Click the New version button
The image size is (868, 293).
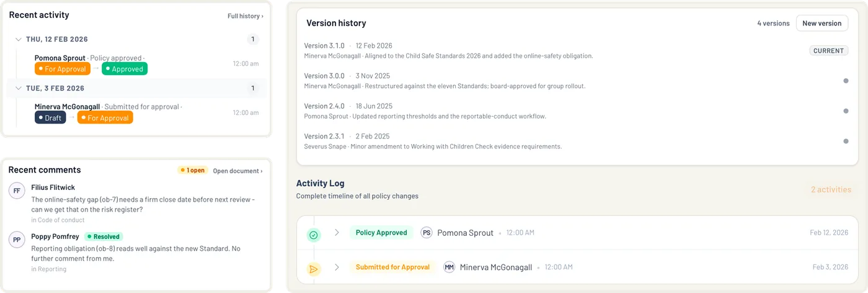point(822,23)
